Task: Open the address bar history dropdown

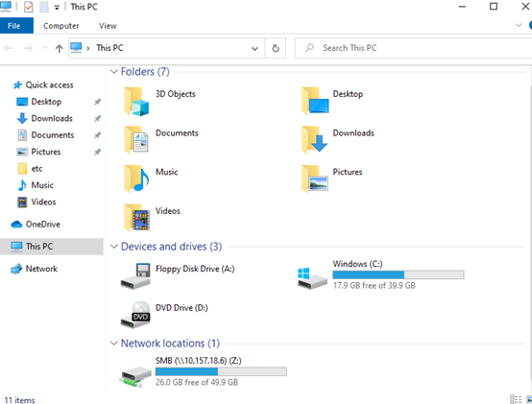Action: (254, 49)
